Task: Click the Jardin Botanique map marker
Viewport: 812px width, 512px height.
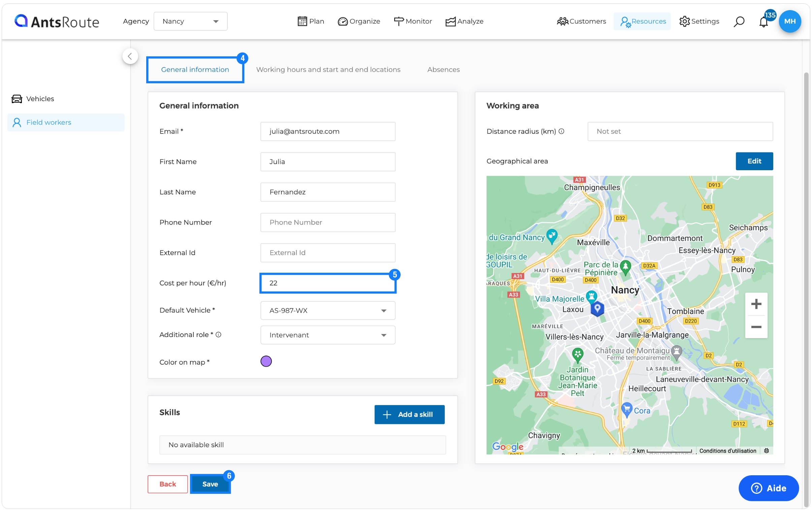Action: 578,356
